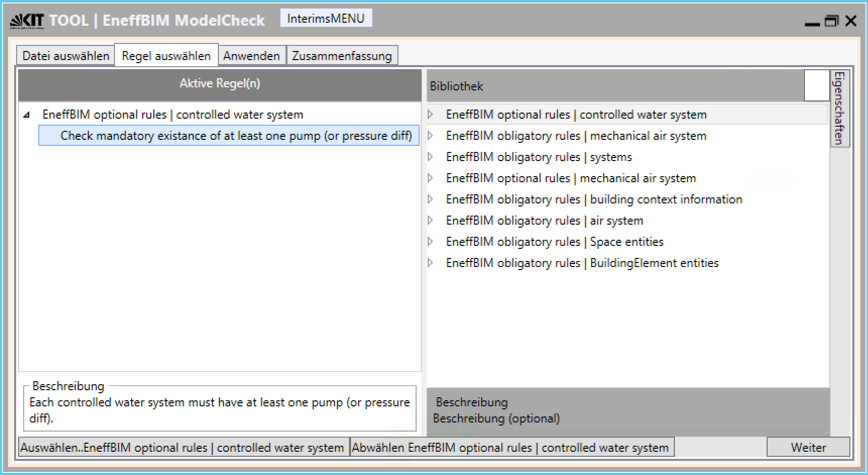Click the white square button beside Bibliothek
The height and width of the screenshot is (475, 868).
point(817,85)
